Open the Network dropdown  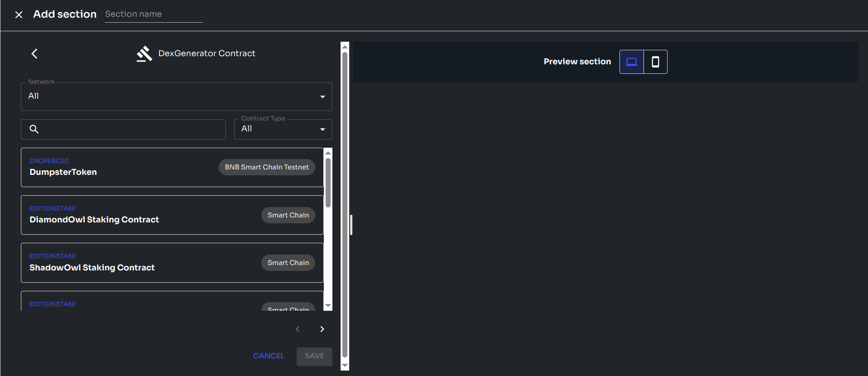[x=176, y=96]
